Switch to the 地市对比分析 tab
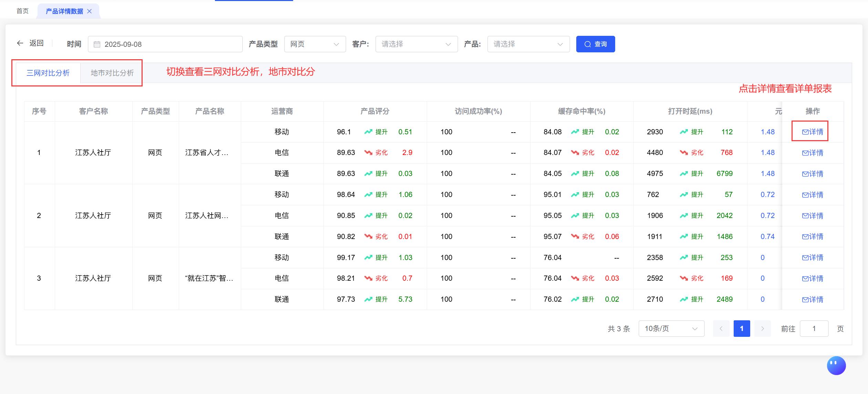Image resolution: width=868 pixels, height=394 pixels. 112,73
